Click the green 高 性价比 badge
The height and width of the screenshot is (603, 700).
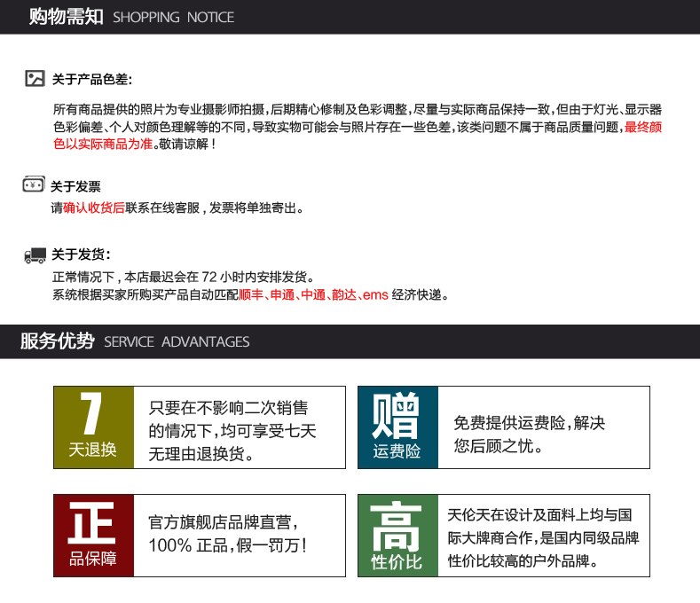click(x=397, y=535)
